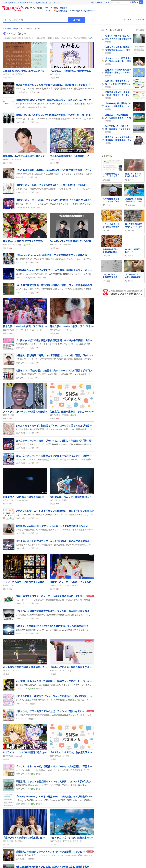Like the バス運転手が足りない post heart icon
The image size is (146, 868).
pos(104,180)
